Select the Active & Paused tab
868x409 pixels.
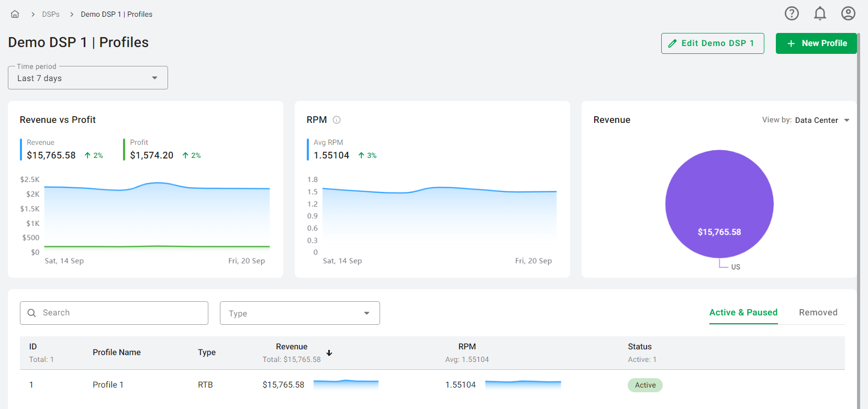pos(743,312)
